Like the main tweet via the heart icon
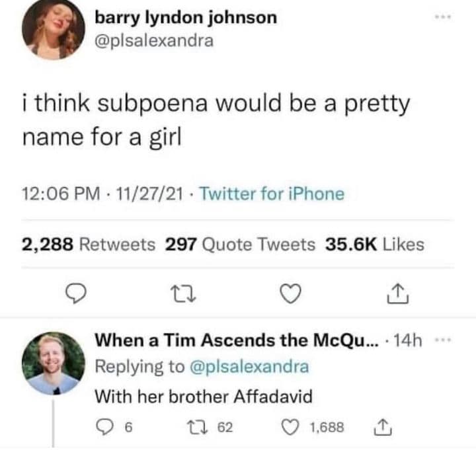The width and height of the screenshot is (476, 462). click(290, 293)
